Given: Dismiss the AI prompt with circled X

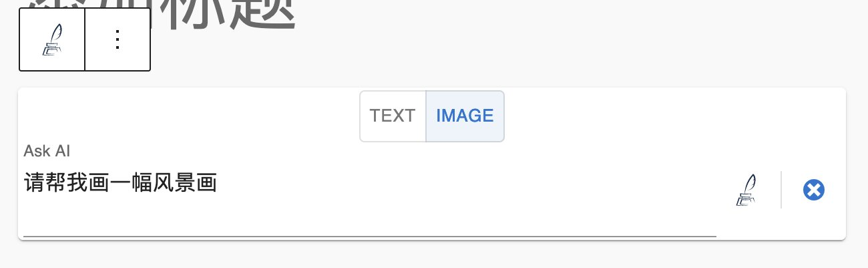Looking at the screenshot, I should (x=813, y=190).
